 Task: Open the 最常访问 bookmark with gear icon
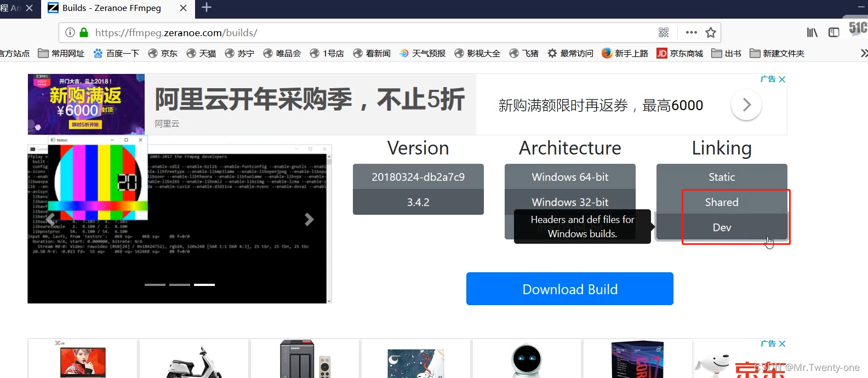pyautogui.click(x=570, y=53)
